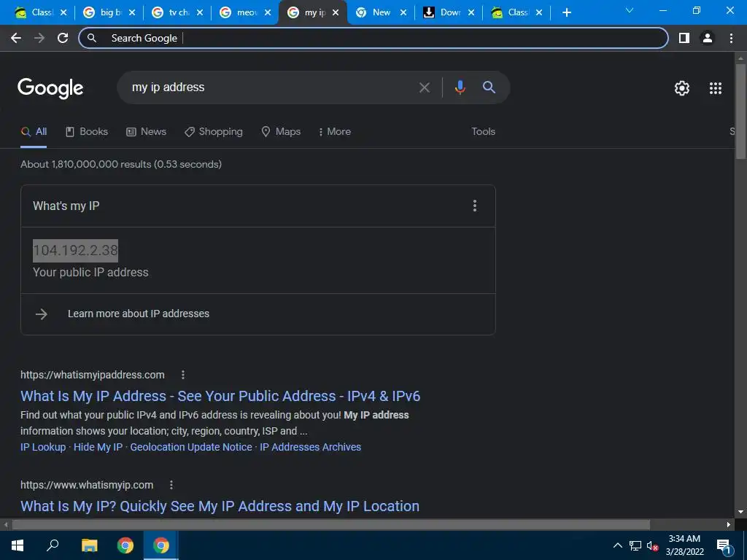Open the taskbar clock and date
The width and height of the screenshot is (747, 560).
coord(684,545)
